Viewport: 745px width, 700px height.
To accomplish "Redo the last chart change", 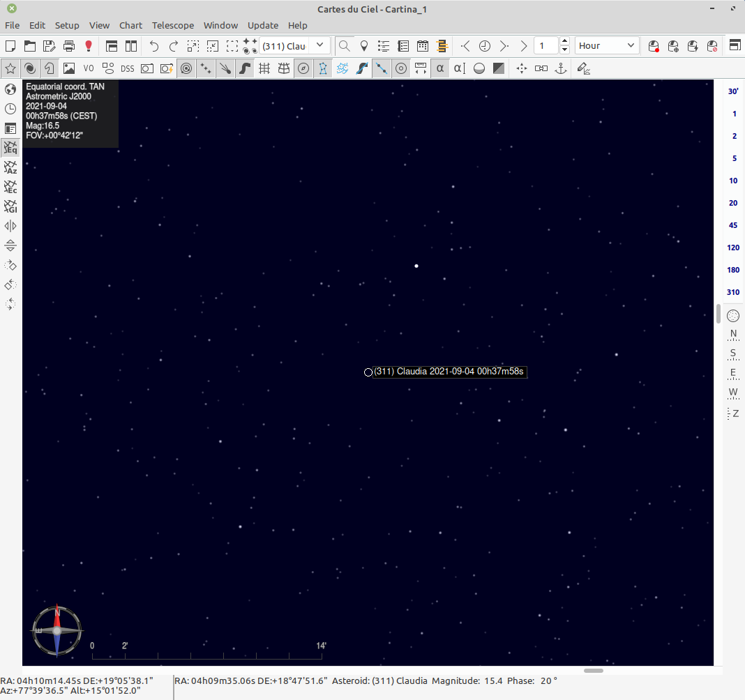I will pos(174,46).
